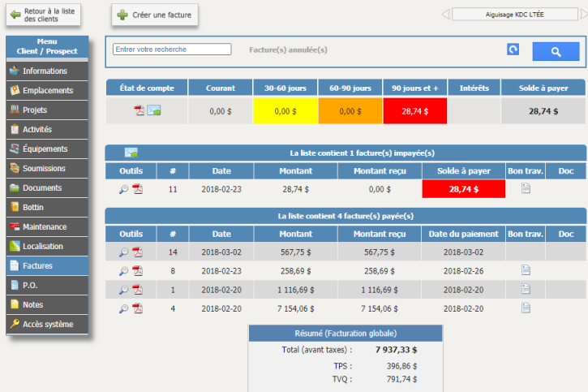Go to previous client with left arrow
Image resolution: width=588 pixels, height=392 pixels.
pos(445,15)
